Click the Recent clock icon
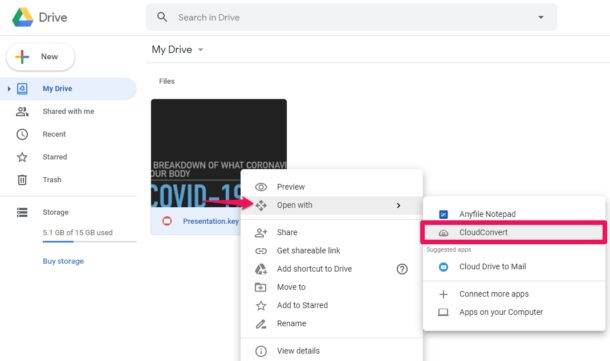The image size is (610, 361). point(22,135)
